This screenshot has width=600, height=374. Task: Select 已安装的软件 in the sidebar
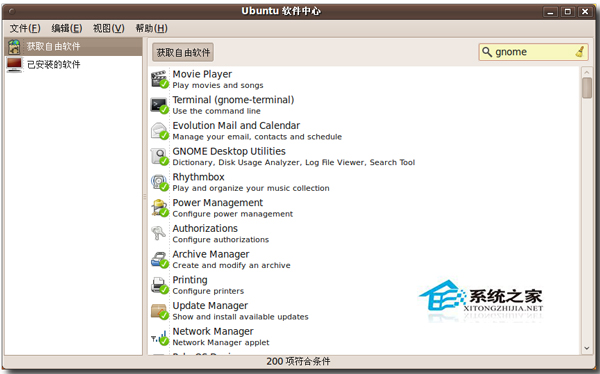point(73,65)
